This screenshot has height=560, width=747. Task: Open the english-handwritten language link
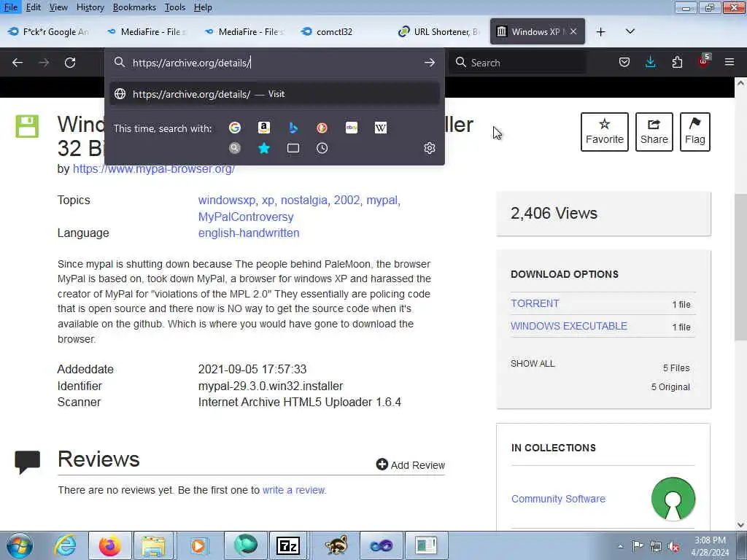249,233
